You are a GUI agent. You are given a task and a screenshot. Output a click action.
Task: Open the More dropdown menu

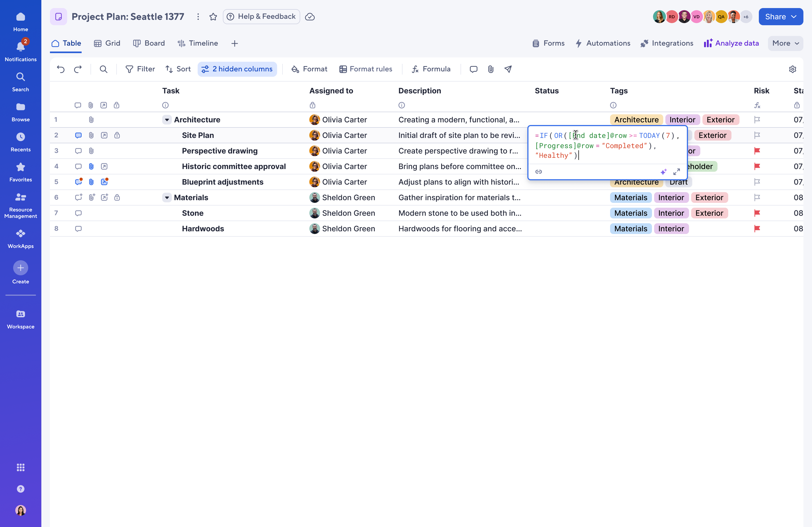[785, 43]
